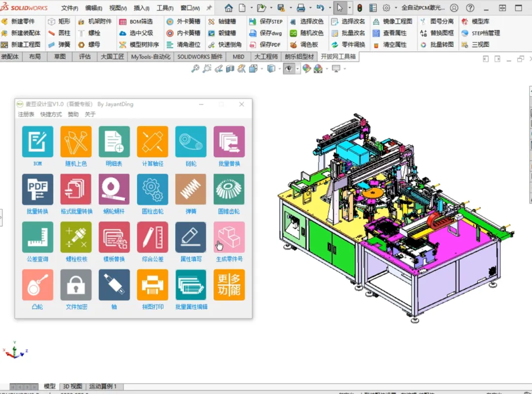Open the 圆柱齿轮 gear tile

(153, 189)
